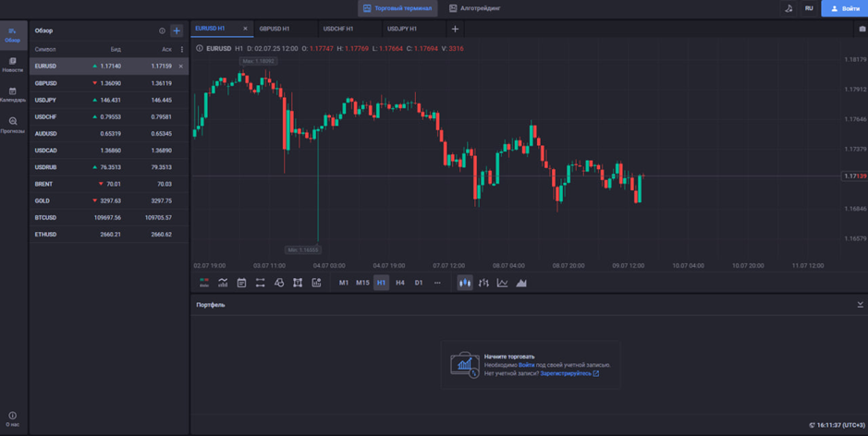
Task: Select the EURUSD H1 chart tab
Action: 211,29
